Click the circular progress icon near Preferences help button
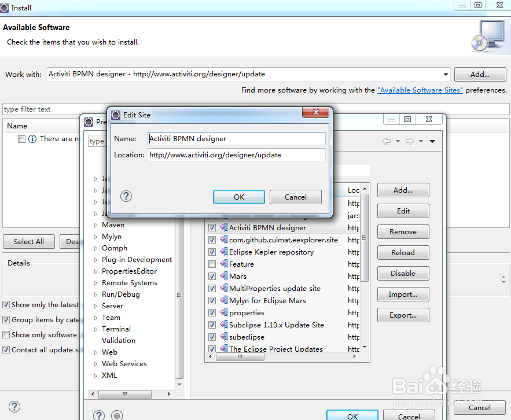 point(117,415)
